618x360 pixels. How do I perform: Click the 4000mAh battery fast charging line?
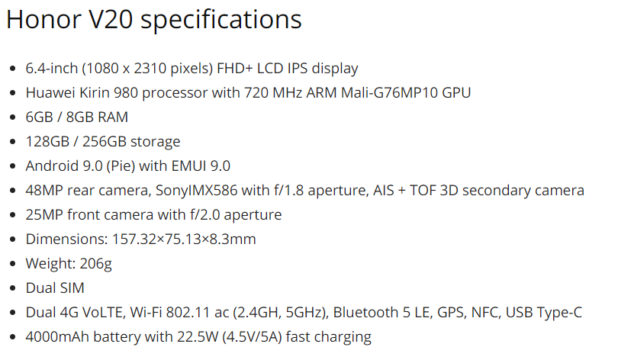(x=199, y=337)
